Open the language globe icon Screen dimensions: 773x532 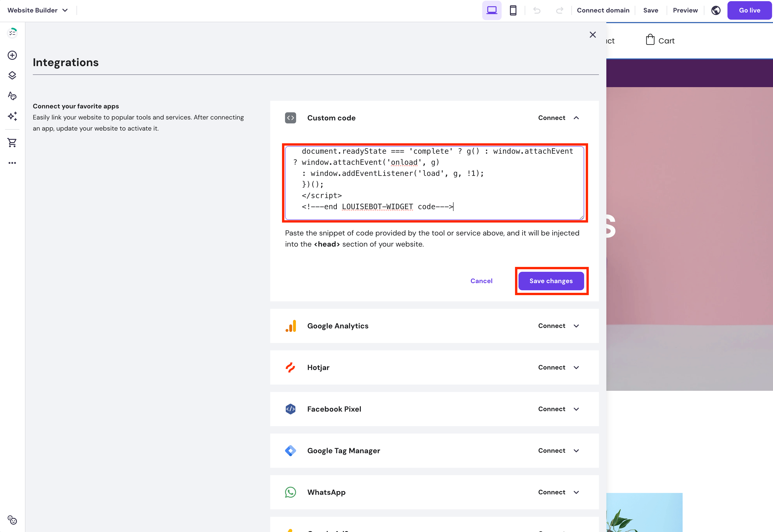[716, 10]
